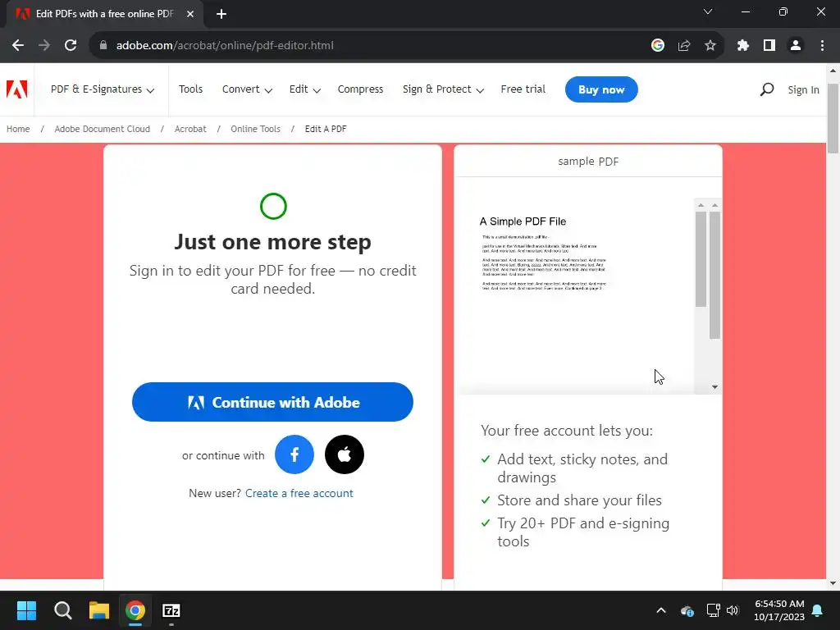This screenshot has width=840, height=630.
Task: Go to Home breadcrumb
Action: click(x=18, y=129)
